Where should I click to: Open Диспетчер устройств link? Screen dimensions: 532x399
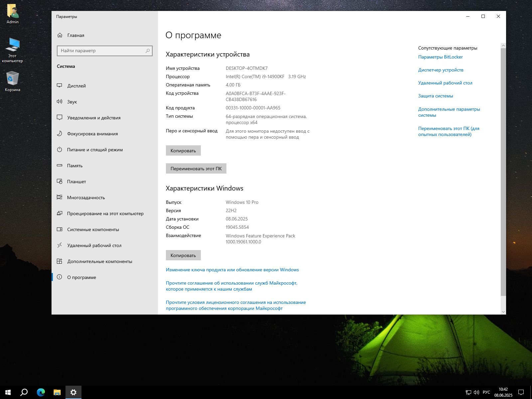(441, 70)
